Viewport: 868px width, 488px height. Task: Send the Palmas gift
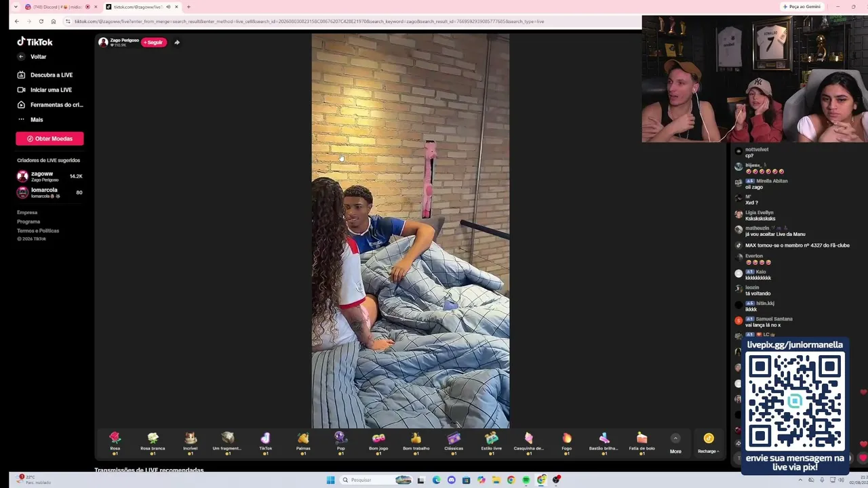point(303,442)
